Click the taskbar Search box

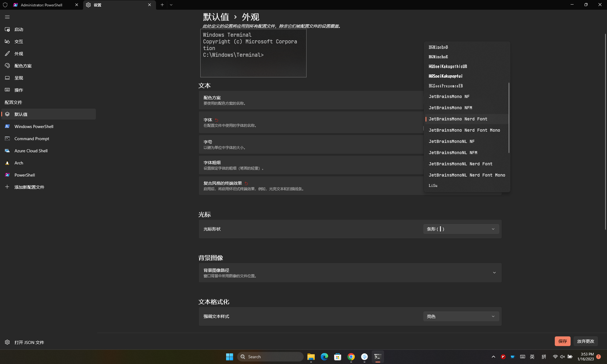tap(270, 357)
